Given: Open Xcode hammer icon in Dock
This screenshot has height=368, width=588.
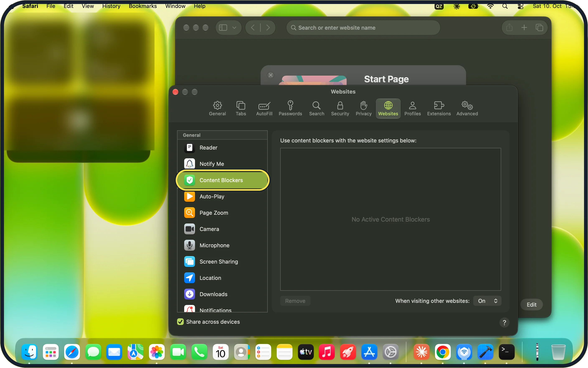Looking at the screenshot, I should click(485, 352).
